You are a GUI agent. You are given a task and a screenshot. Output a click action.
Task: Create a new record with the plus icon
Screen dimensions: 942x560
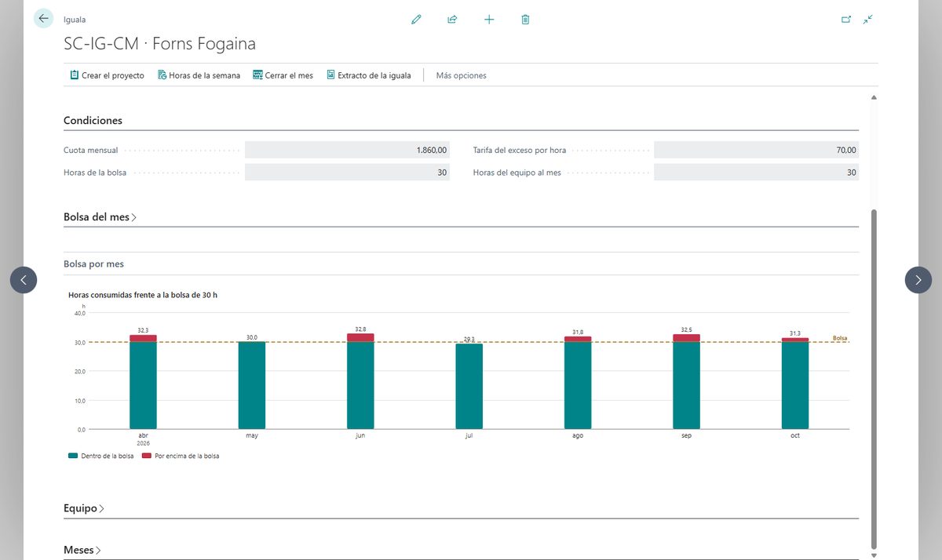pos(489,20)
